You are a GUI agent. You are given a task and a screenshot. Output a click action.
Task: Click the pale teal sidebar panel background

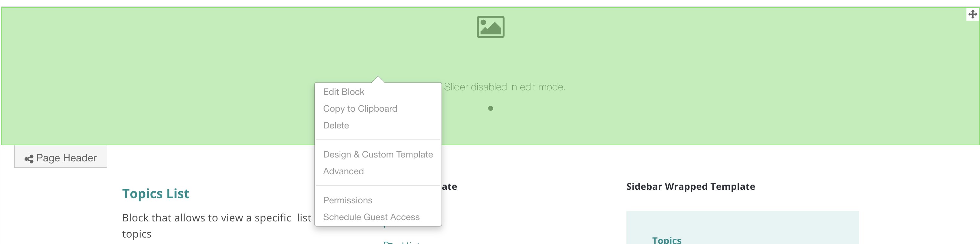(780, 224)
